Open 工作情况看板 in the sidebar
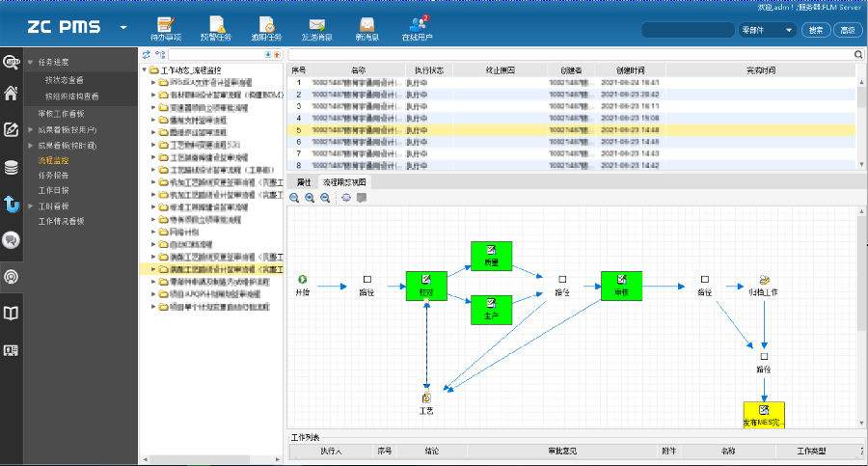This screenshot has width=868, height=466. [x=61, y=221]
